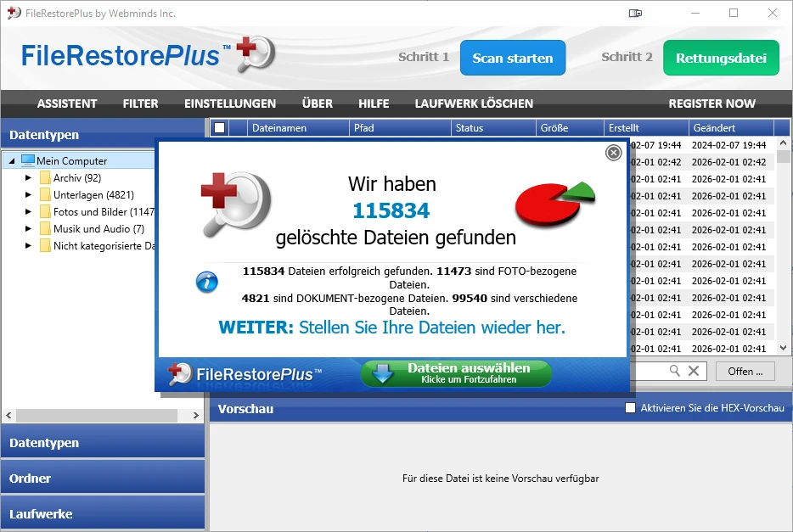Open the FILTER menu
This screenshot has height=532, width=793.
[x=140, y=104]
